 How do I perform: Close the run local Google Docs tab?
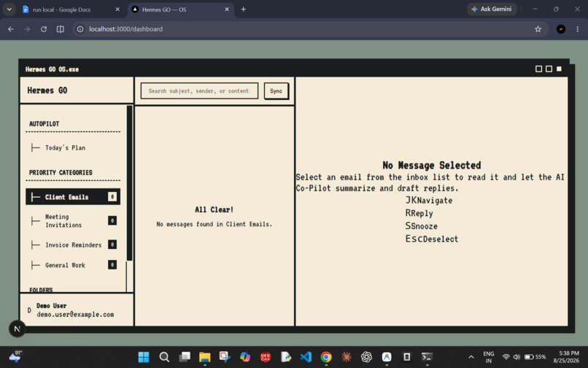117,9
